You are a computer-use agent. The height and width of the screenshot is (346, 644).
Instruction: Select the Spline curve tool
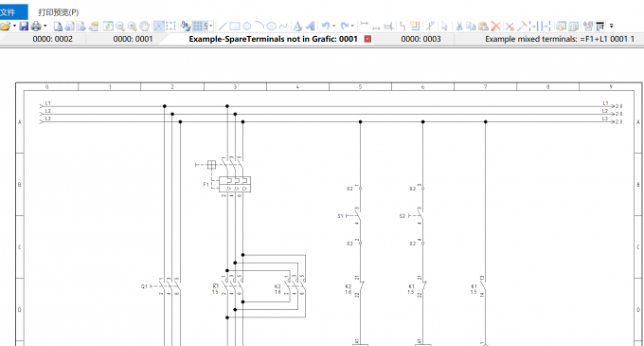(x=283, y=27)
